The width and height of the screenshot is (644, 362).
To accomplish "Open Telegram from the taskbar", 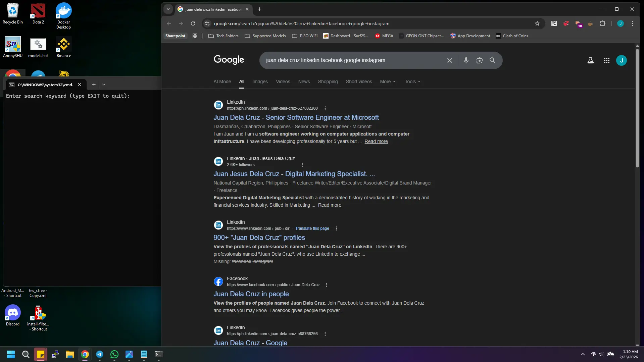I will click(x=100, y=354).
